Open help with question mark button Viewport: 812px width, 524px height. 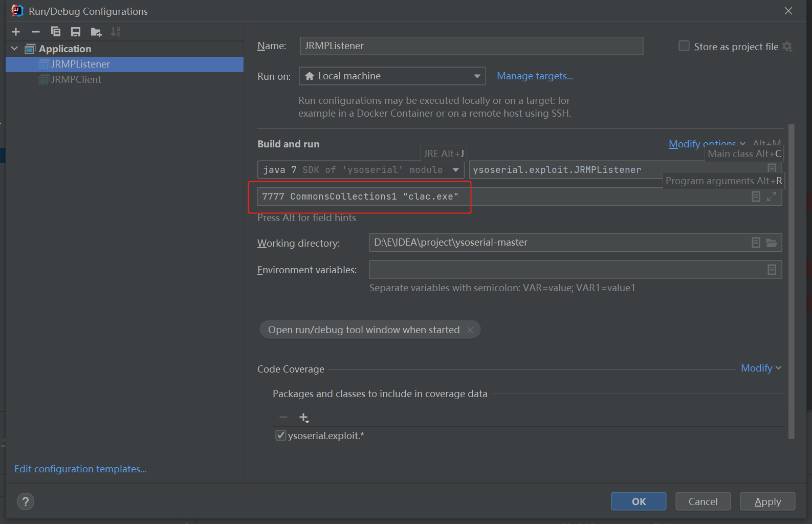pyautogui.click(x=26, y=501)
